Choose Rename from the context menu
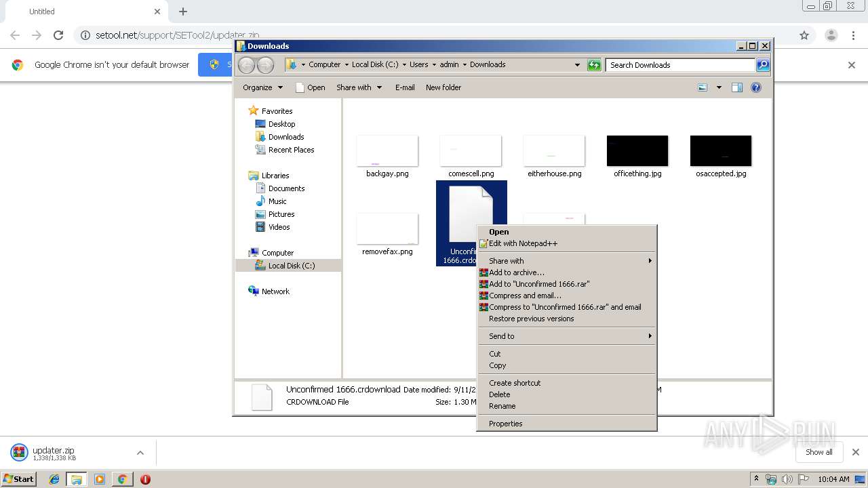 [x=567, y=406]
